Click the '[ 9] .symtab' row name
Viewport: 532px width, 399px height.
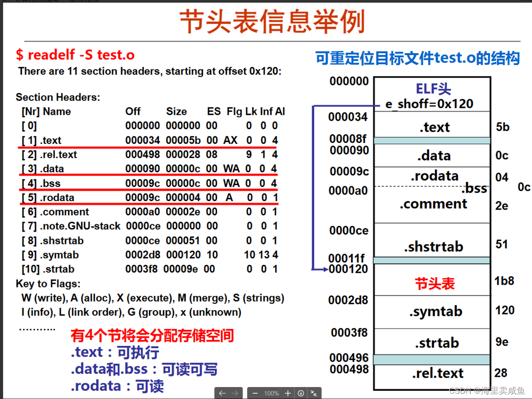(x=50, y=255)
